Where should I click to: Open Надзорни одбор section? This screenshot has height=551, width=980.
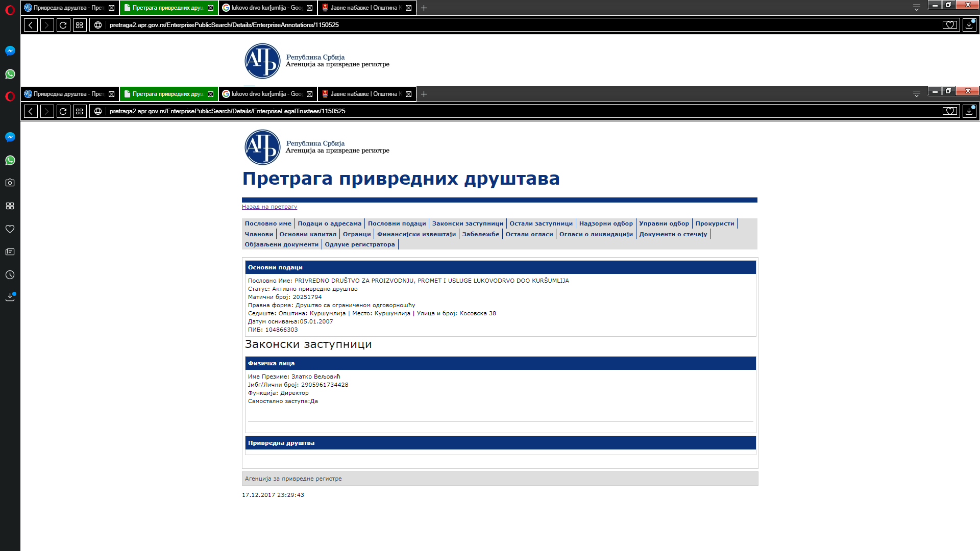[x=606, y=223]
